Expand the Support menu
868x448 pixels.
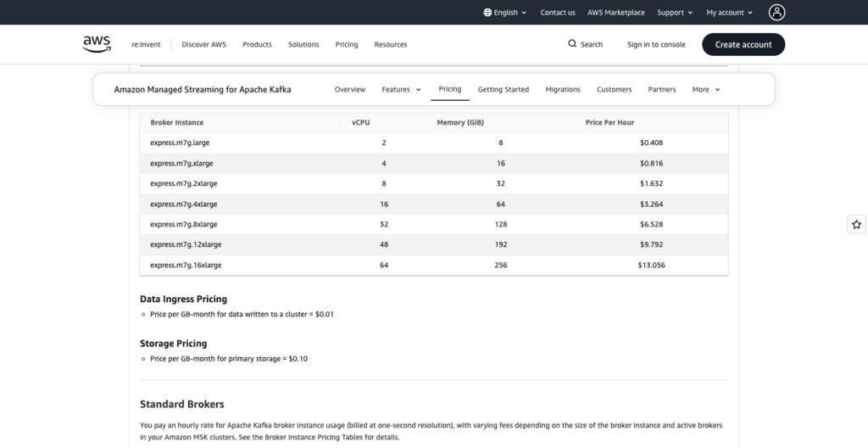[675, 12]
